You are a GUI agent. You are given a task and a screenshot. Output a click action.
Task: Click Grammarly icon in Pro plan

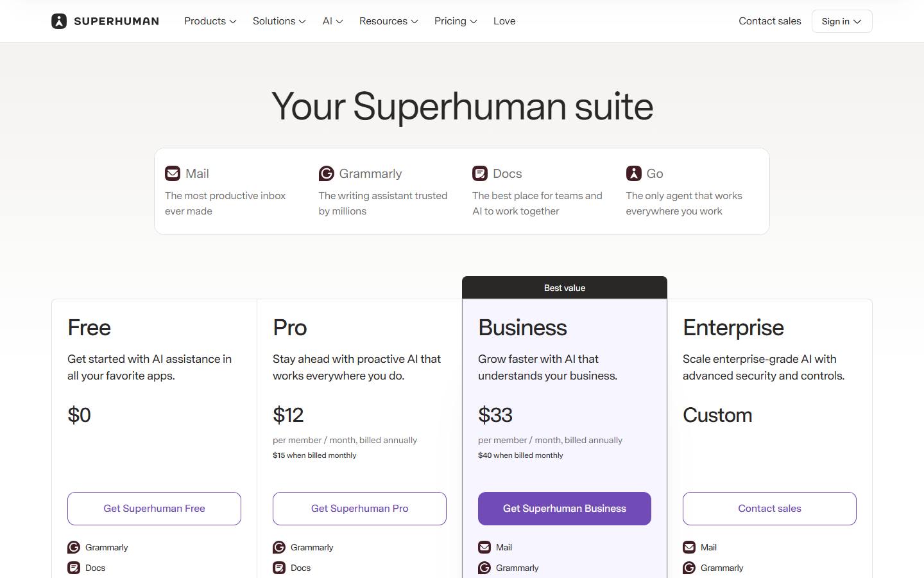(x=279, y=547)
